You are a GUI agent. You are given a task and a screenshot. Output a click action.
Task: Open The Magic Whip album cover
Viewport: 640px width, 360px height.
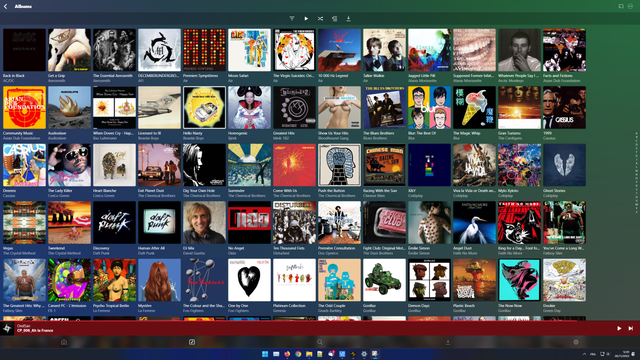pos(474,107)
